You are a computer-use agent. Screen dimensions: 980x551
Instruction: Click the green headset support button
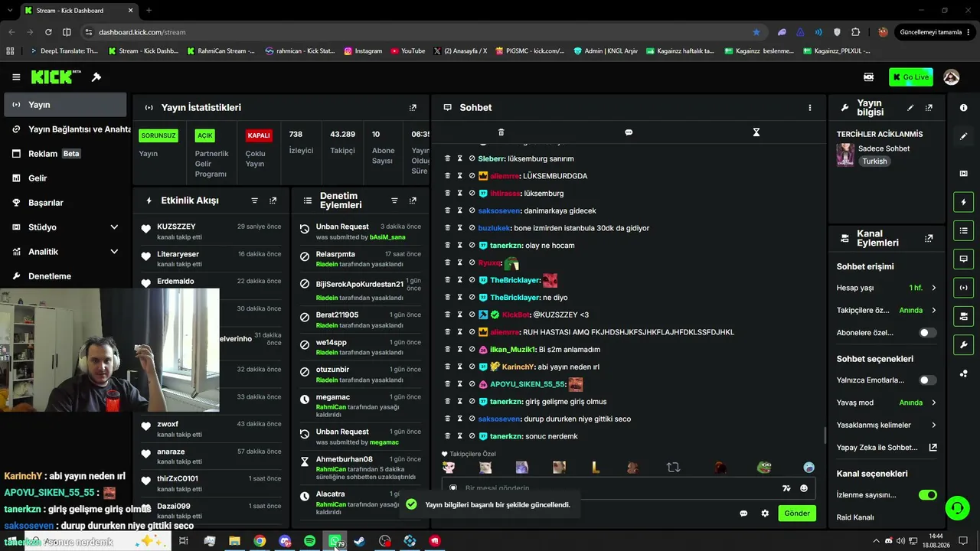pos(956,508)
